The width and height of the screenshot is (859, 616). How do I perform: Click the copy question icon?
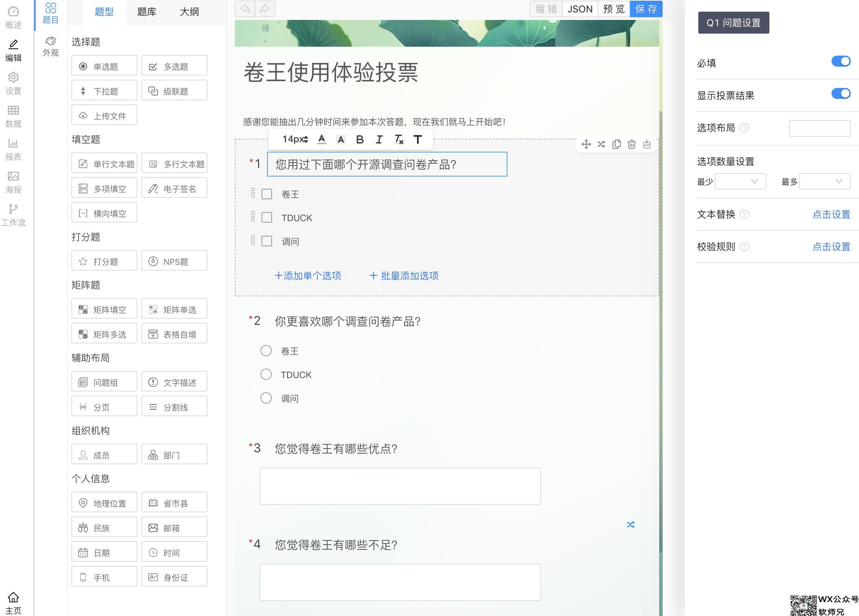616,144
